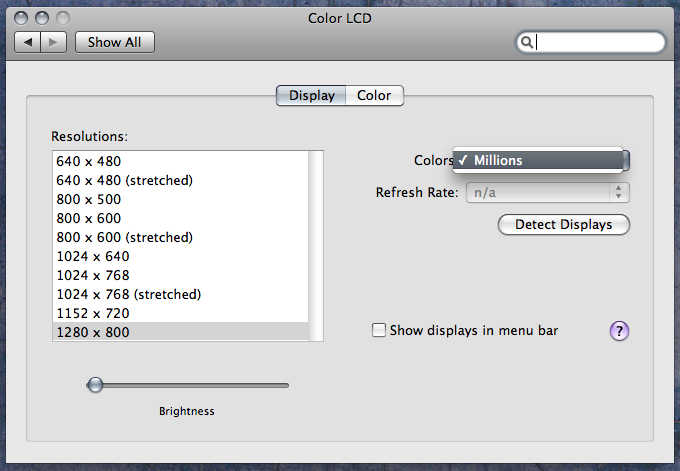Open the Refresh Rate dropdown

point(547,192)
